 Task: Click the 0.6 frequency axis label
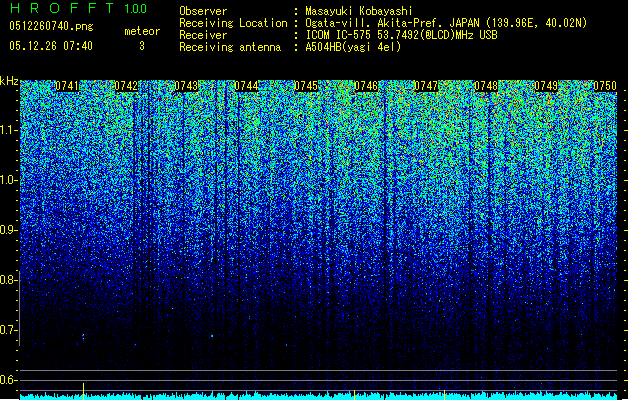(7, 380)
